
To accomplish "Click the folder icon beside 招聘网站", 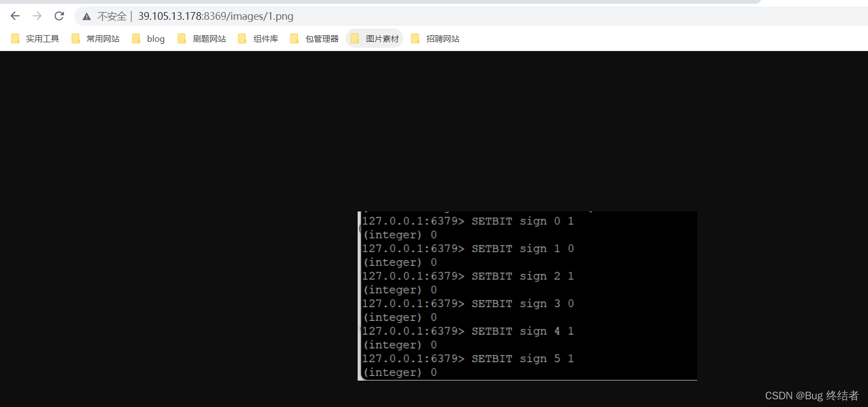I will [415, 38].
